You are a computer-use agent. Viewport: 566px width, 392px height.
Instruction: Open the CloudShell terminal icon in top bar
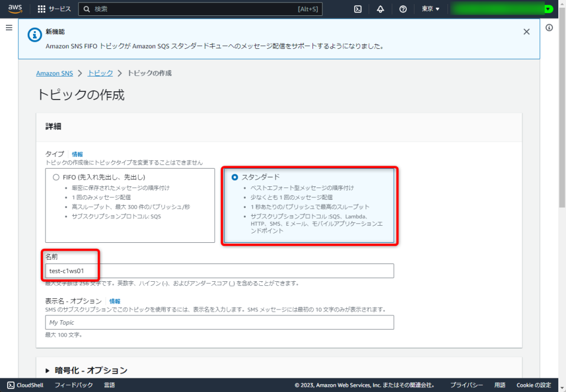[x=357, y=9]
